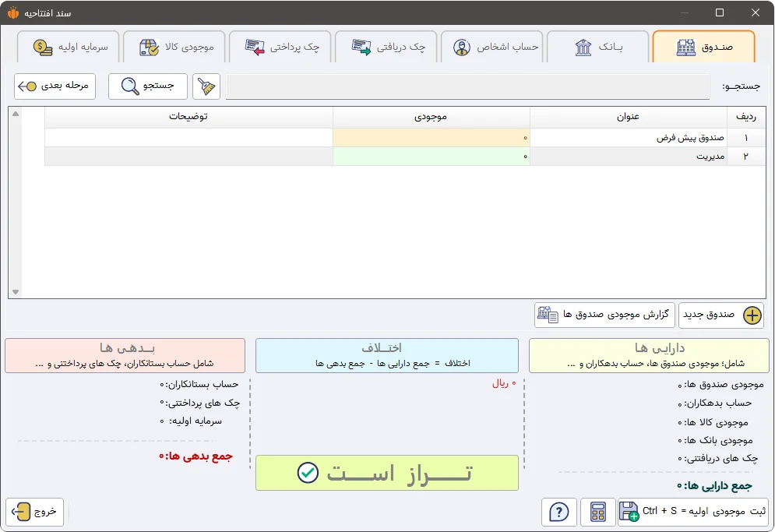
Task: Click the خروج exit button
Action: click(x=34, y=512)
